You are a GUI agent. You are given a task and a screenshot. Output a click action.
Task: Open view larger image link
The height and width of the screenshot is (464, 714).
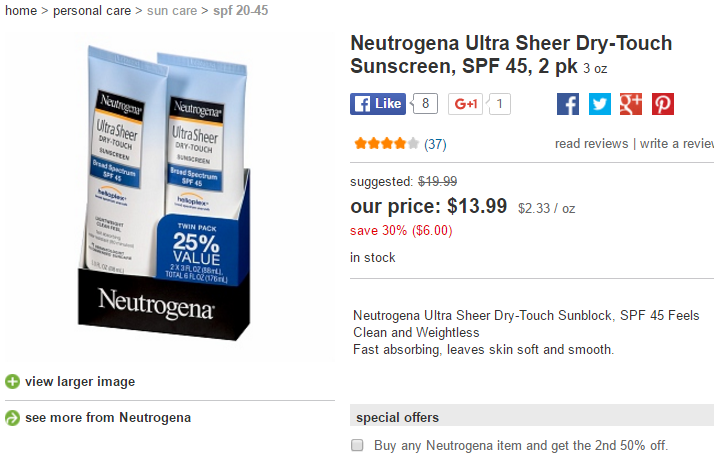80,381
